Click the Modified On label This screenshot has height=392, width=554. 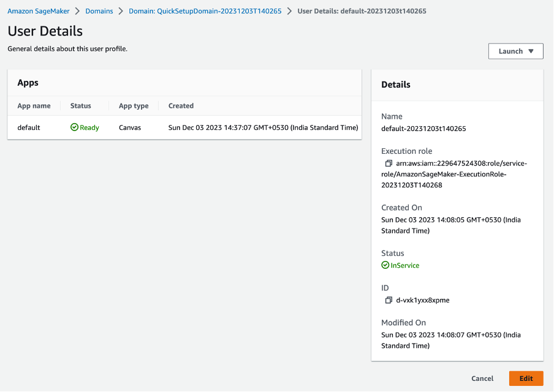point(403,322)
